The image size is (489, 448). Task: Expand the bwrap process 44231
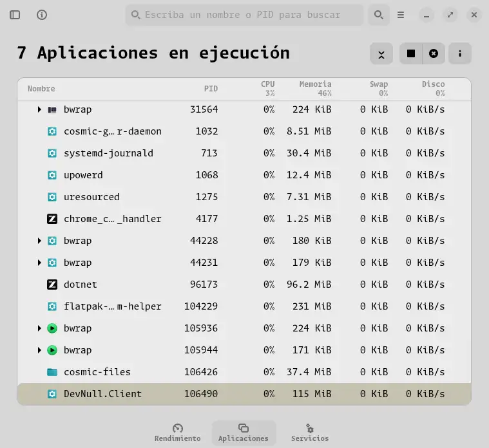(x=39, y=263)
